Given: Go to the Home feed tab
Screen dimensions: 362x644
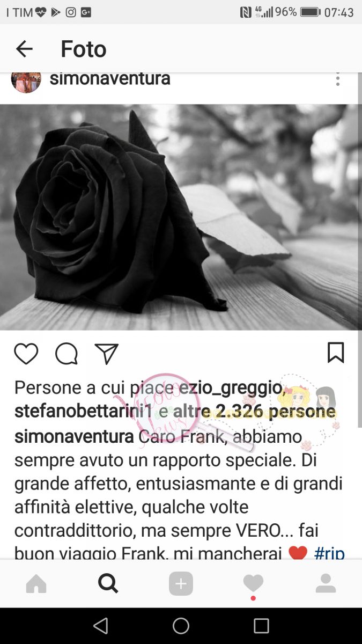Looking at the screenshot, I should click(x=36, y=584).
